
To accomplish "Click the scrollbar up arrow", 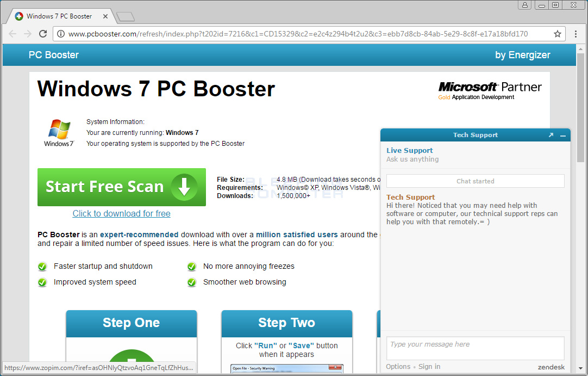I will (x=580, y=49).
